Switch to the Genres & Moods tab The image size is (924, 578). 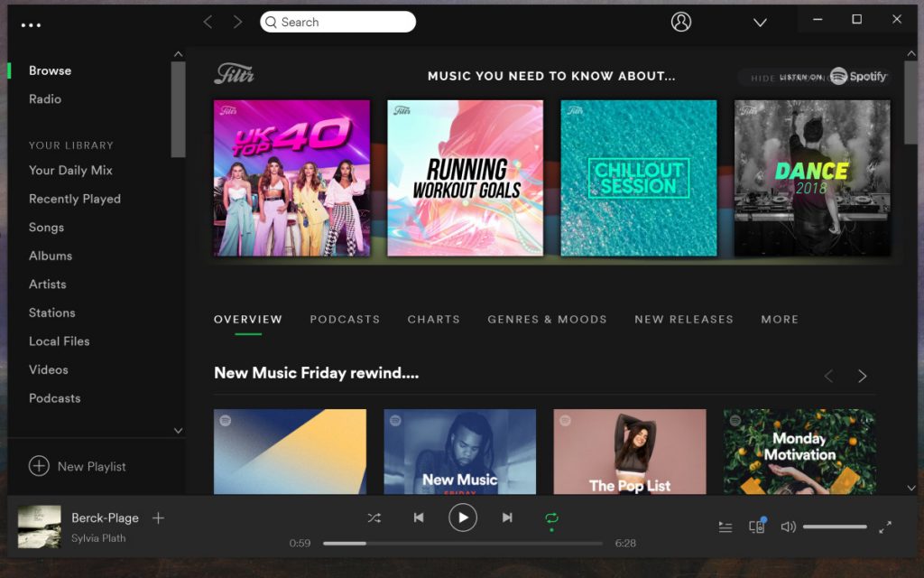[x=547, y=319]
